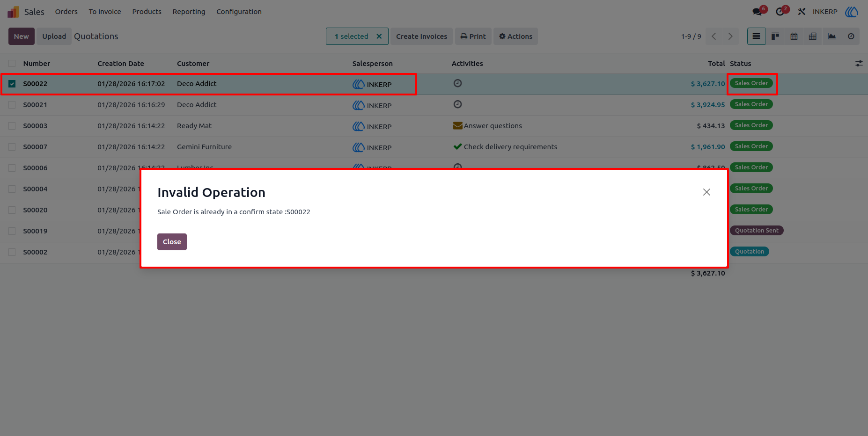Screen dimensions: 868x436
Task: Open the Actions dropdown
Action: pyautogui.click(x=515, y=36)
